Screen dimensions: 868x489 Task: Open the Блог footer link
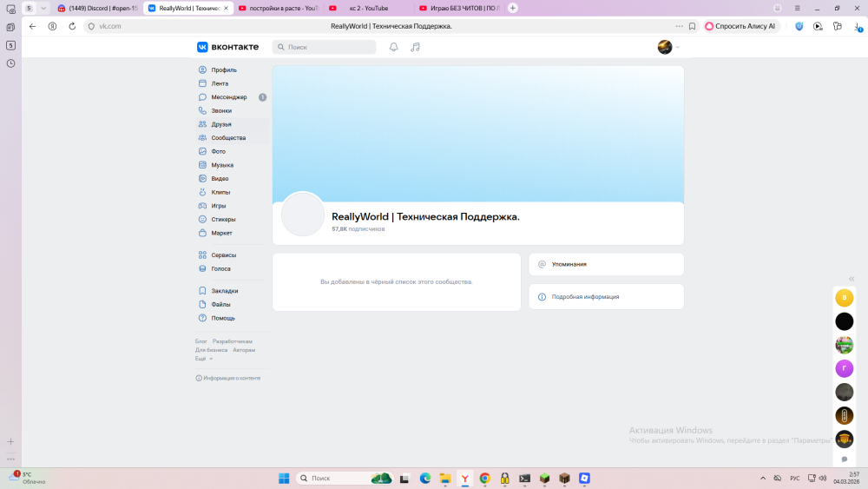click(x=201, y=341)
